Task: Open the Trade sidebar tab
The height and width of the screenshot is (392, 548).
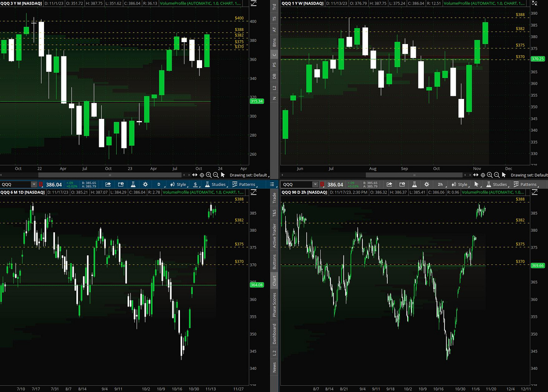Action: point(274,198)
